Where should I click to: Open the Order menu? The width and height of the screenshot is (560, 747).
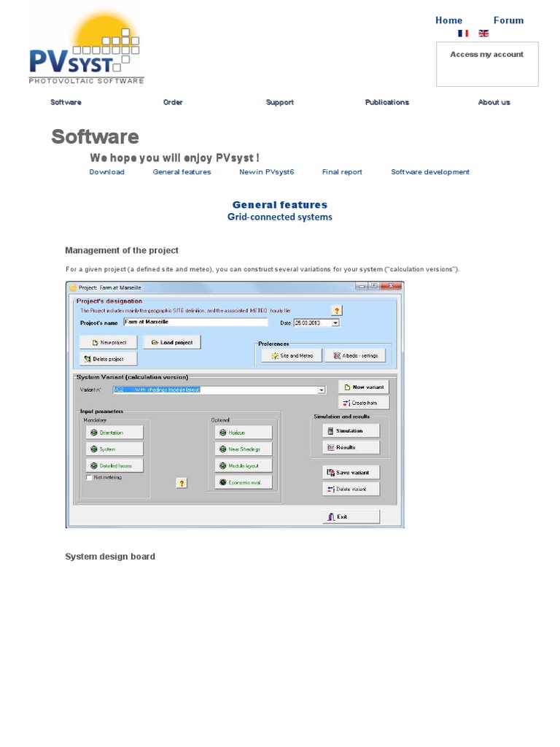[173, 102]
